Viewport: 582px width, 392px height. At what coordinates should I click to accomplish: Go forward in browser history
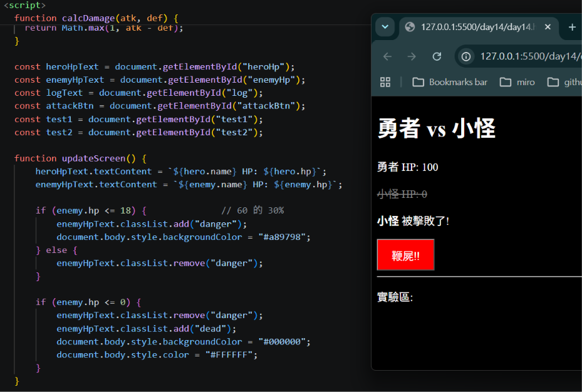pos(412,56)
